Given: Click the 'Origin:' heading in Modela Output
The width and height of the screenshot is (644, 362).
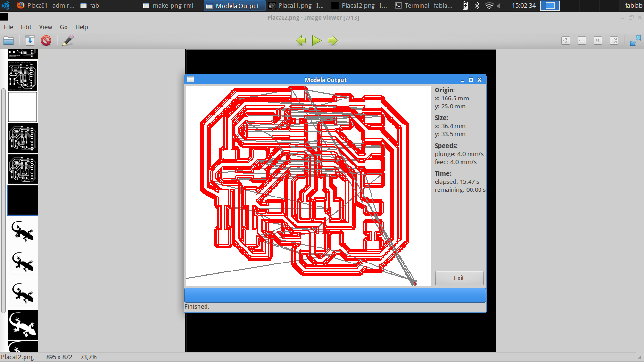Looking at the screenshot, I should tap(445, 90).
